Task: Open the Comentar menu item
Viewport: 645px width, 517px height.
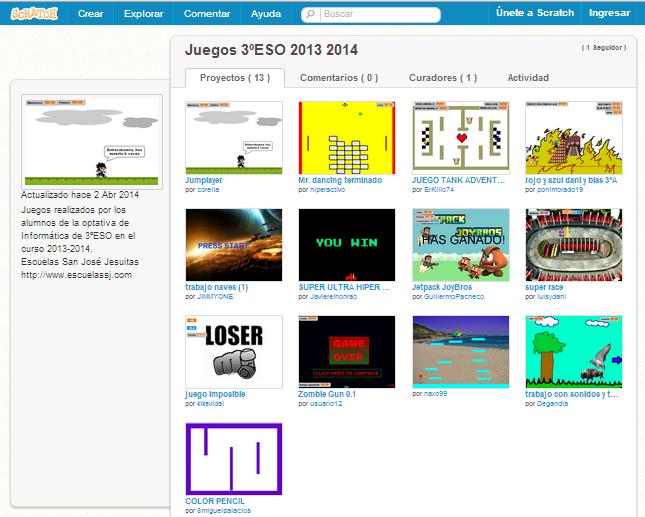Action: 207,14
